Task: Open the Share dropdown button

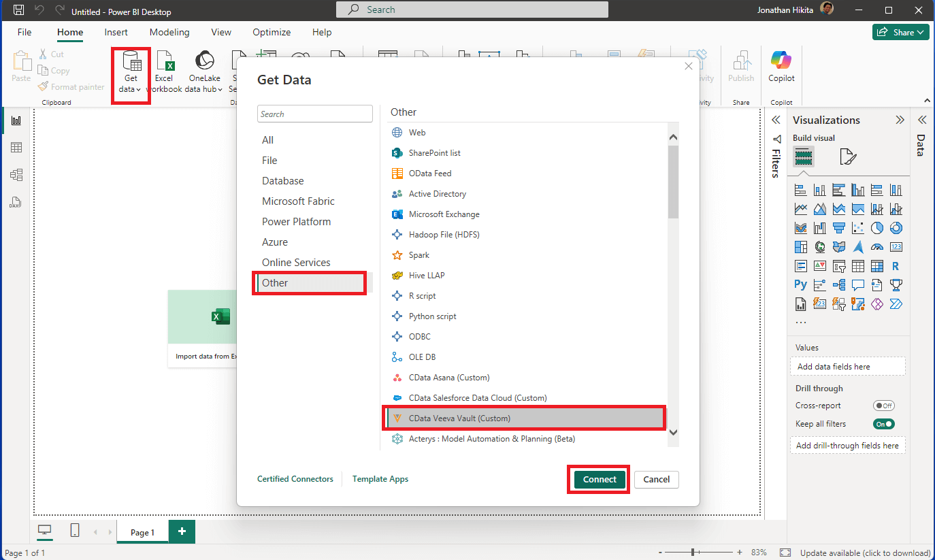Action: pyautogui.click(x=901, y=32)
